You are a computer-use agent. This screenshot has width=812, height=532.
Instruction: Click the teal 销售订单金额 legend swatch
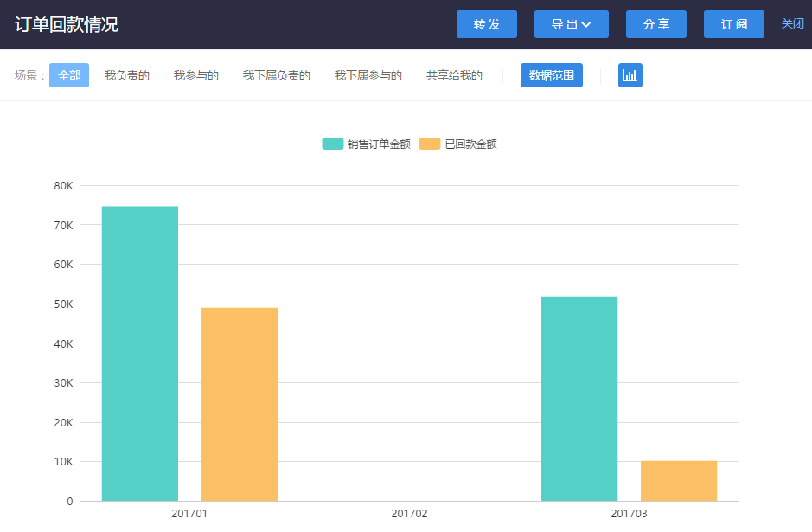(x=333, y=144)
